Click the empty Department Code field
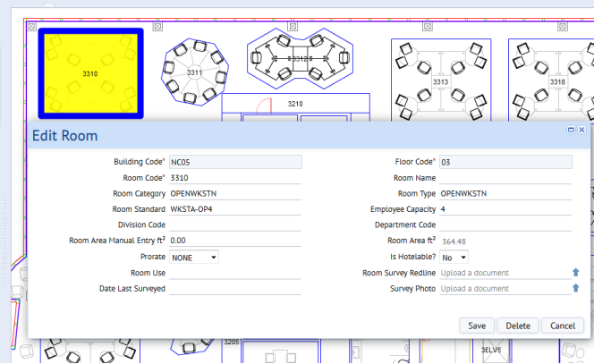 pyautogui.click(x=505, y=224)
